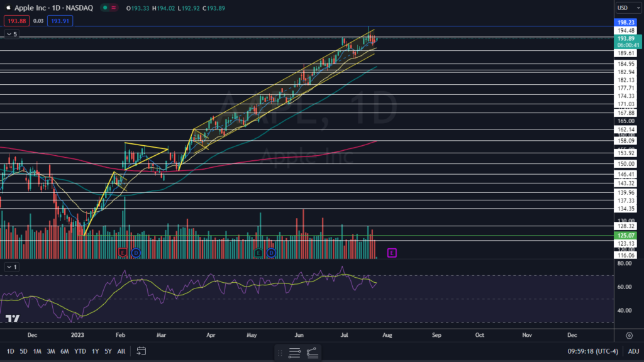This screenshot has width=644, height=362.
Task: Click the chart settings gear icon
Action: click(630, 336)
